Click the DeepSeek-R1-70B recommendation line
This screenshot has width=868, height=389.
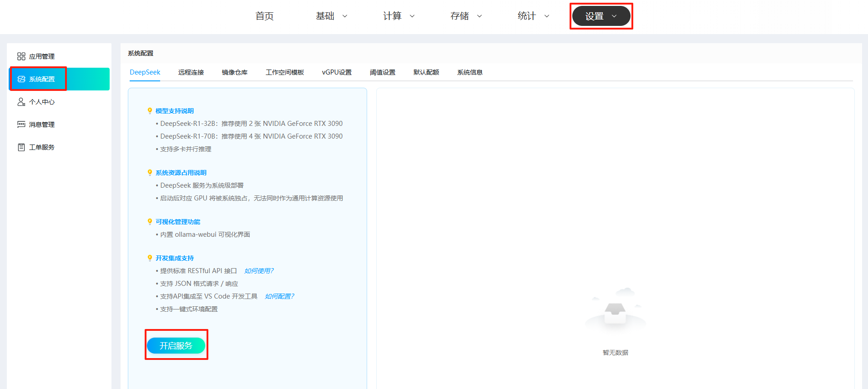249,136
